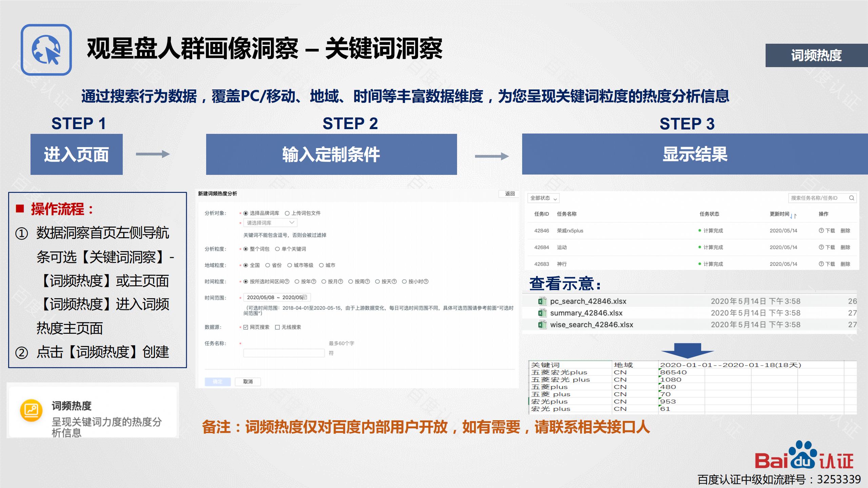Open the file pc_search_42846.xlsx
868x488 pixels.
pos(588,301)
